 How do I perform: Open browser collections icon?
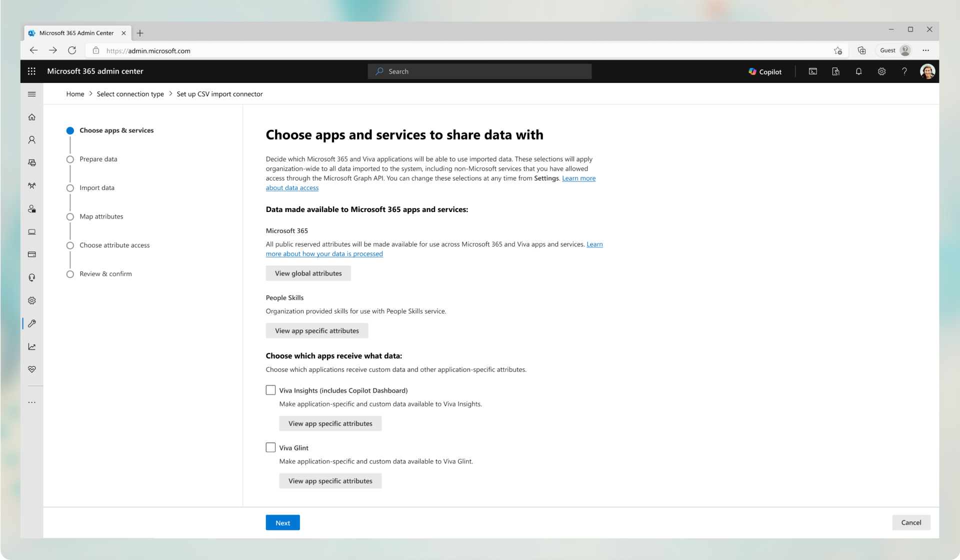pos(861,50)
